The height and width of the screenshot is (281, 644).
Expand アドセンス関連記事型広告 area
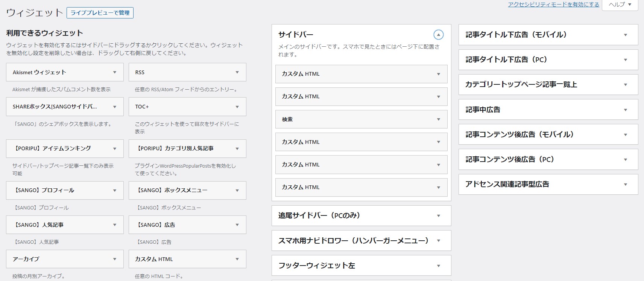coord(625,185)
